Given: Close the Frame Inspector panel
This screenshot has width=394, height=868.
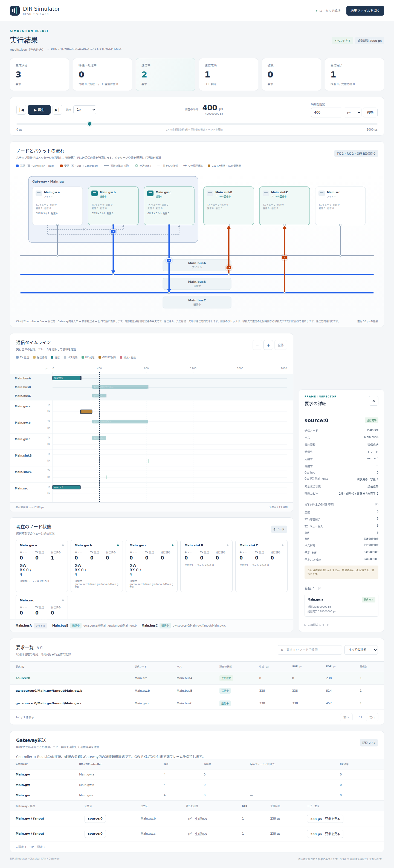Looking at the screenshot, I should coord(373,401).
